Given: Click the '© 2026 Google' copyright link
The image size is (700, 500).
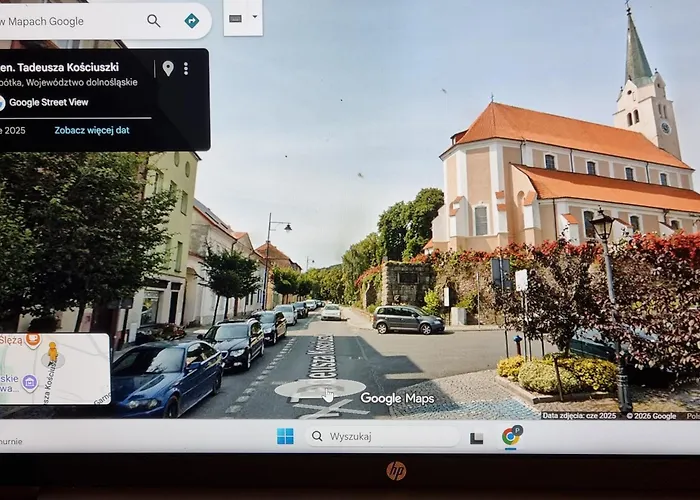Looking at the screenshot, I should (x=651, y=415).
